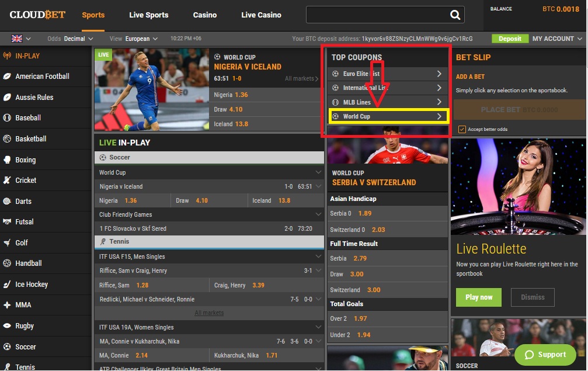588x371 pixels.
Task: Click the American Football icon in sidebar
Action: (7, 76)
